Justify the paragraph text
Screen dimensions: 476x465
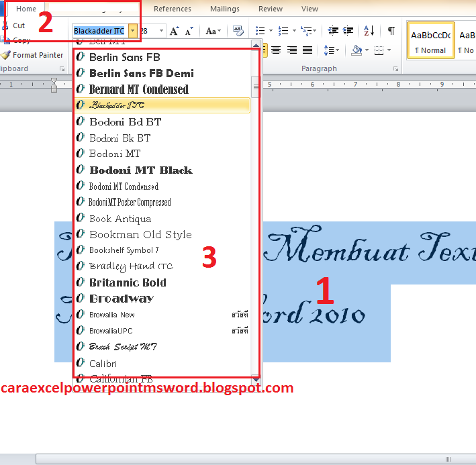pyautogui.click(x=307, y=50)
